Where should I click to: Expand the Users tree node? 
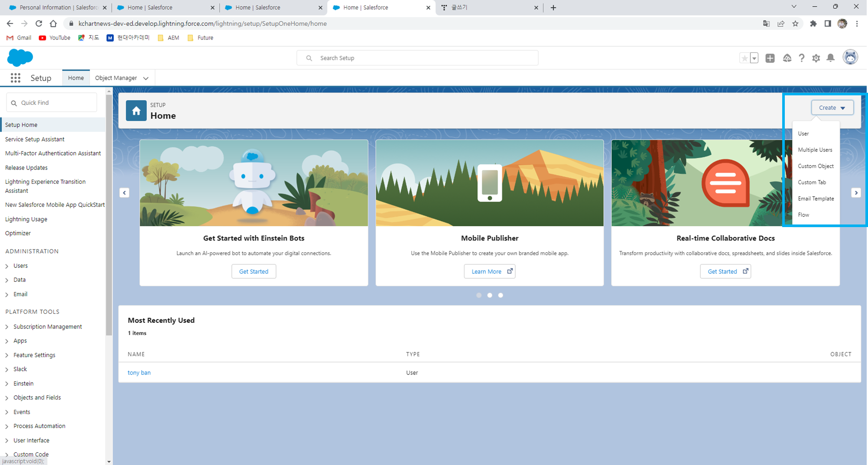[x=7, y=266]
